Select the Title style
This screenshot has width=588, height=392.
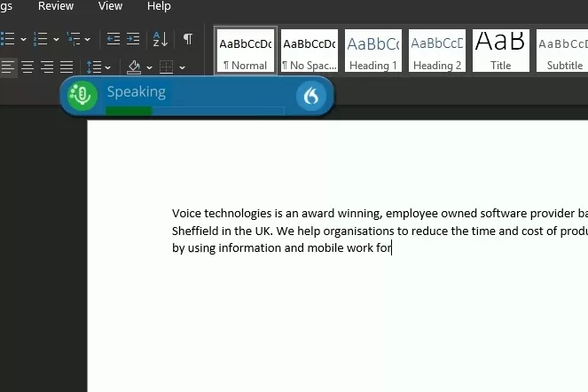pos(501,51)
